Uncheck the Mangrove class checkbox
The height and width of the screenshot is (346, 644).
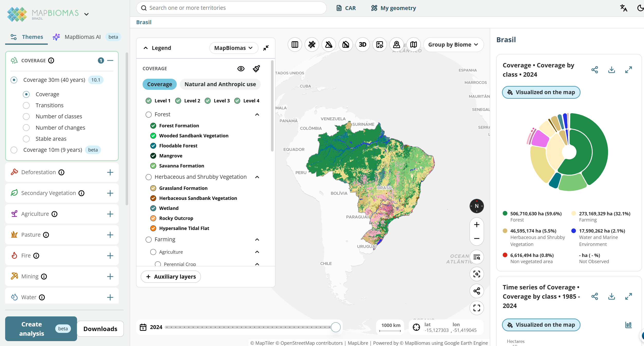click(x=153, y=156)
